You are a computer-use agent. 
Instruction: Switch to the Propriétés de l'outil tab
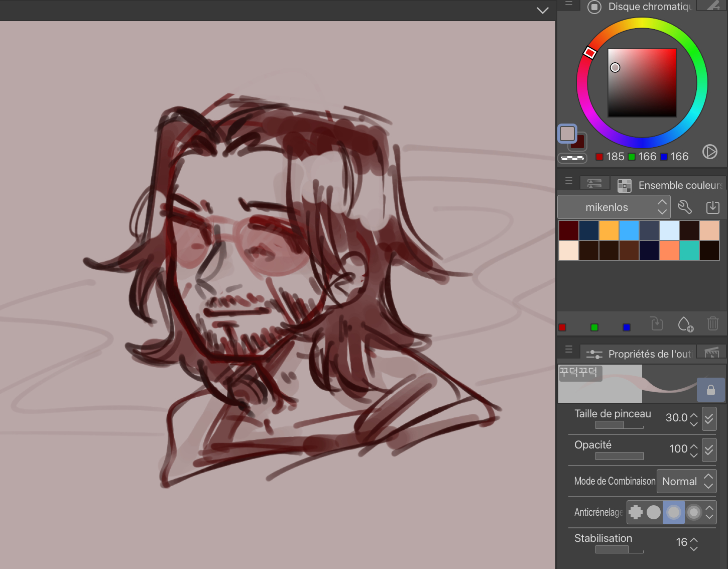pyautogui.click(x=640, y=354)
